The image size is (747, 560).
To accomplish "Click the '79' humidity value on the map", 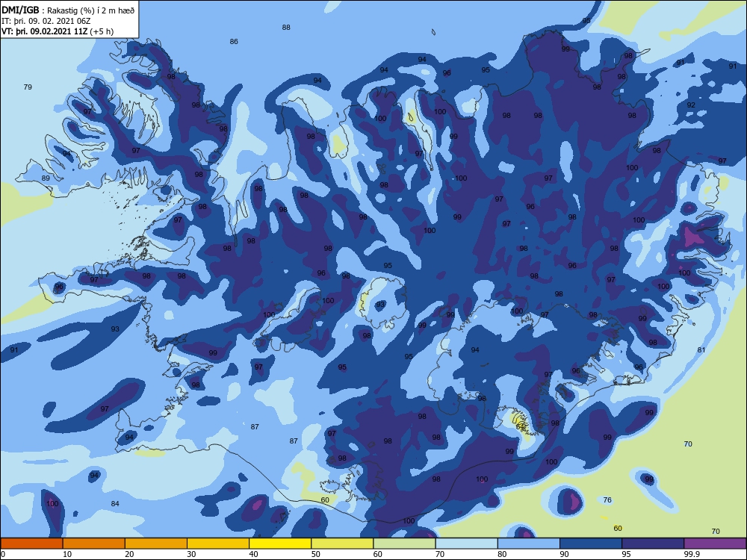I will click(28, 87).
